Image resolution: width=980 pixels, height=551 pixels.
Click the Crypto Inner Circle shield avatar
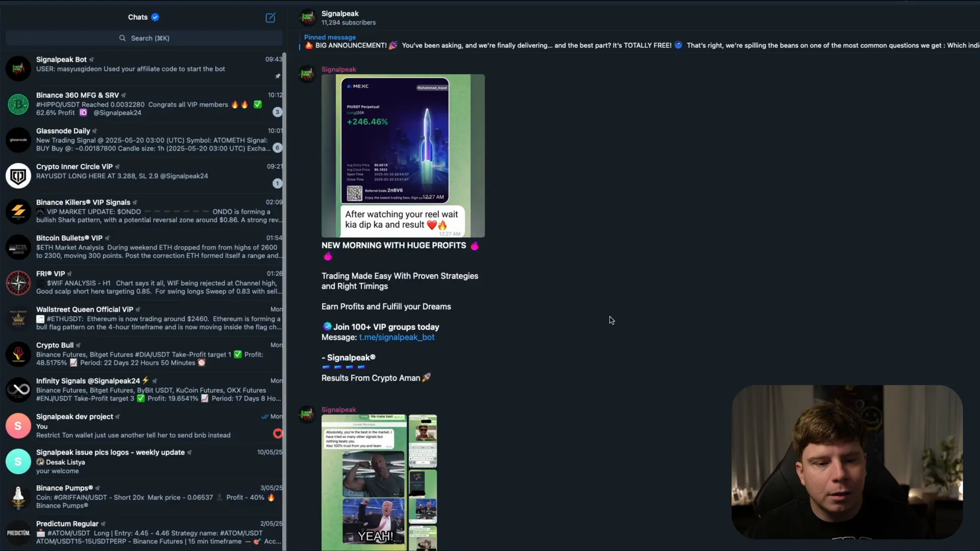tap(18, 176)
